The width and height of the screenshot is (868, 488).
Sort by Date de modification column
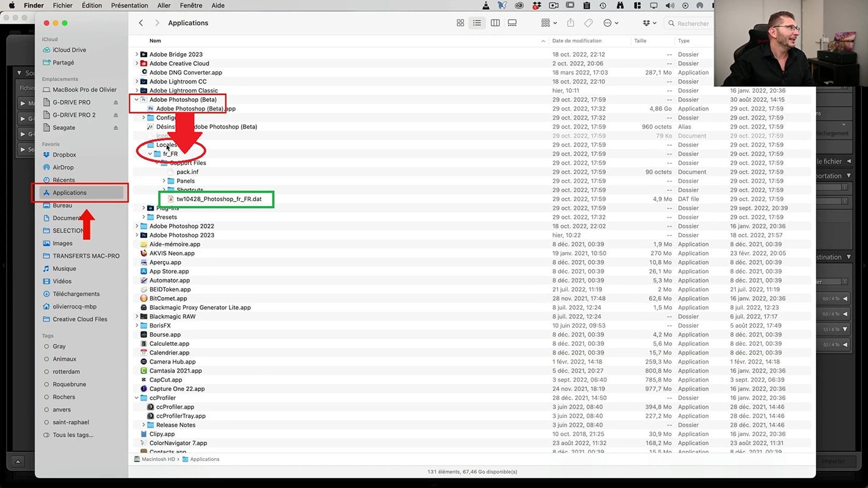tap(577, 41)
